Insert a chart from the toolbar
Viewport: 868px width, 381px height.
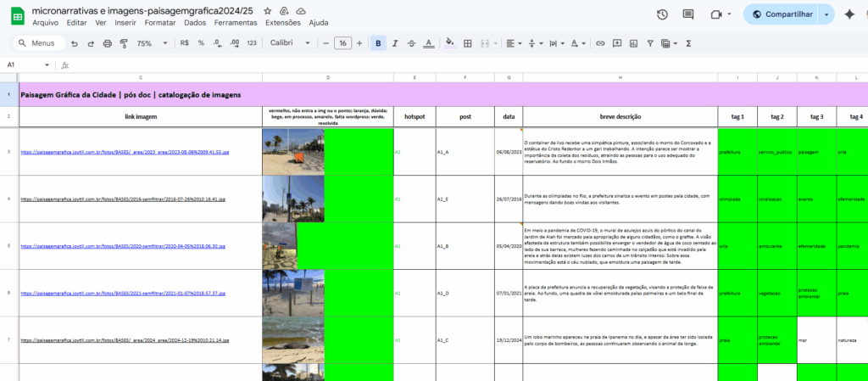(632, 43)
